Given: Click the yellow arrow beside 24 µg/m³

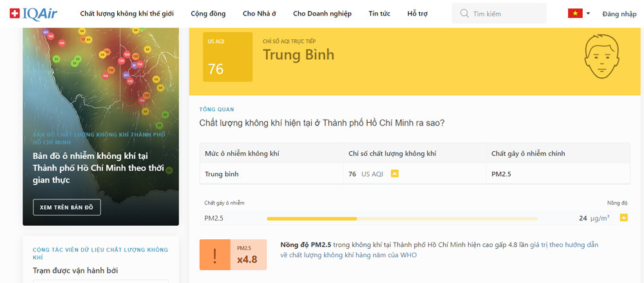Looking at the screenshot, I should (x=623, y=218).
